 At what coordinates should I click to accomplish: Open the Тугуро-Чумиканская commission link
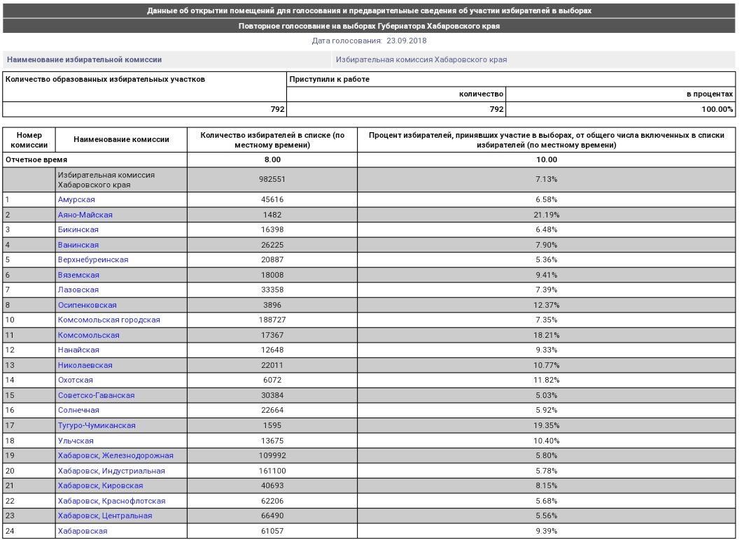tap(97, 425)
